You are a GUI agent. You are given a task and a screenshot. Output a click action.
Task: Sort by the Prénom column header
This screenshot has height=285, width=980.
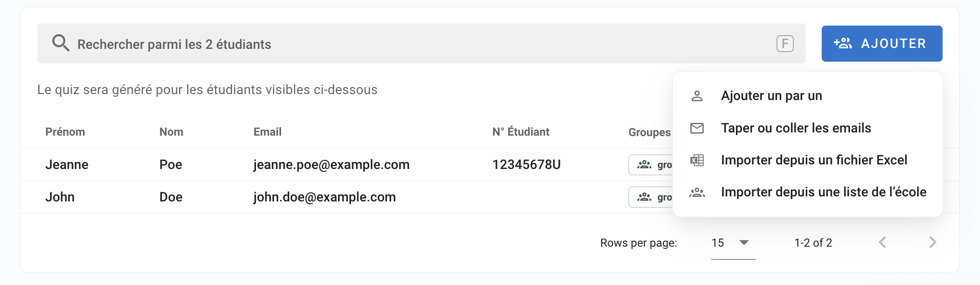[65, 132]
